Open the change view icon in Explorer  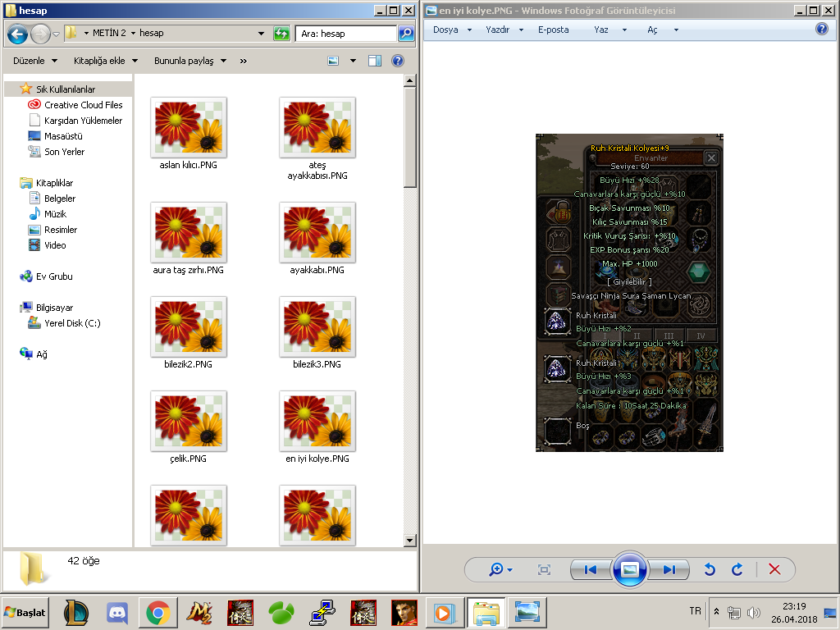[333, 61]
